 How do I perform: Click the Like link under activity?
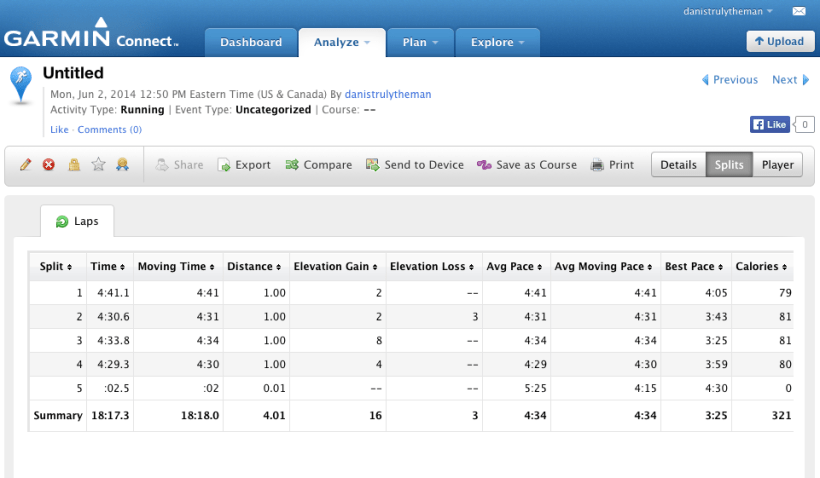click(59, 130)
